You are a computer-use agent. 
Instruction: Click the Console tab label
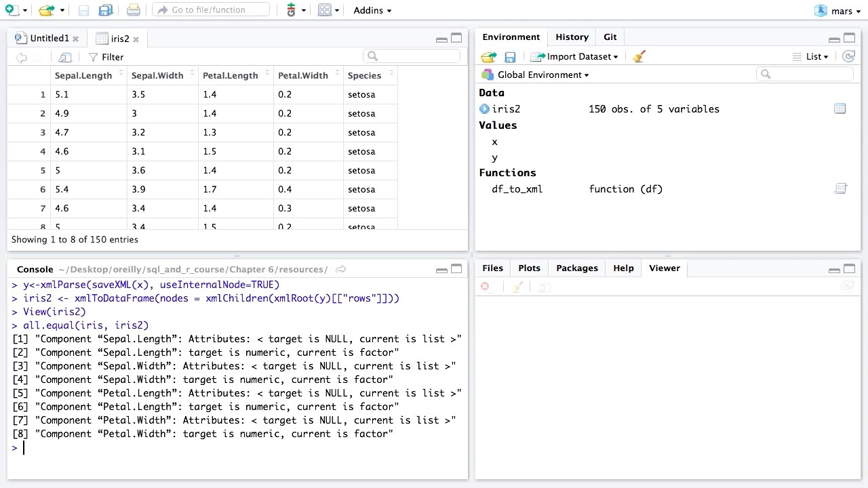coord(35,269)
